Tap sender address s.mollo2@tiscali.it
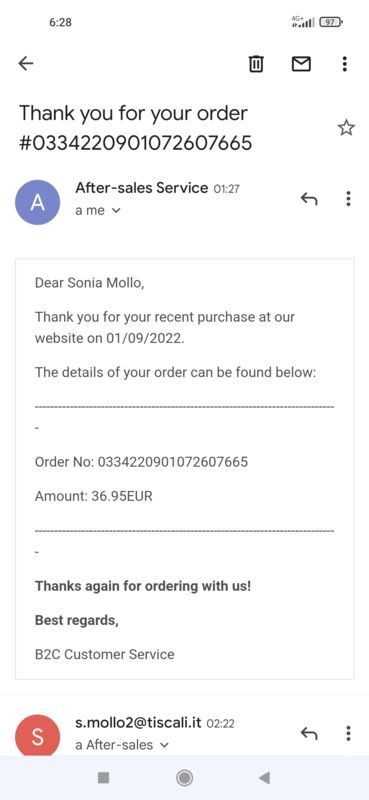 pyautogui.click(x=138, y=722)
